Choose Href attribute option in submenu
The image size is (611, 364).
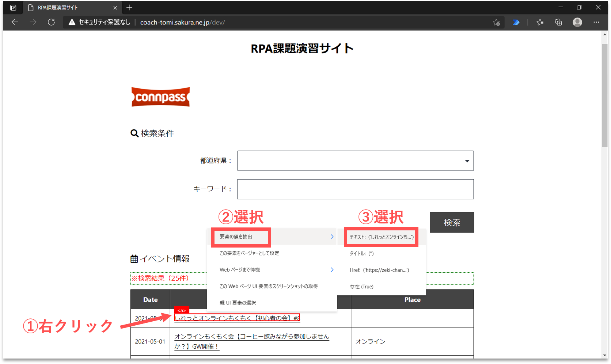(x=379, y=270)
